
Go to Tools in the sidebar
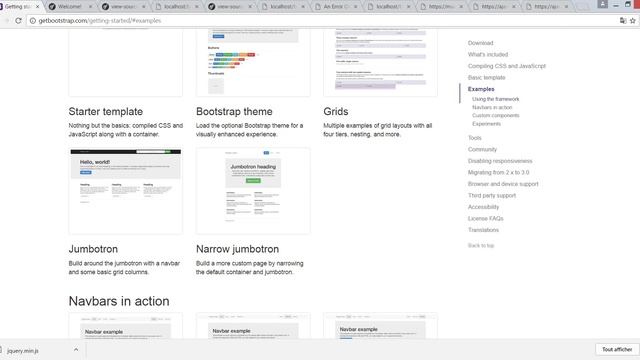point(475,138)
